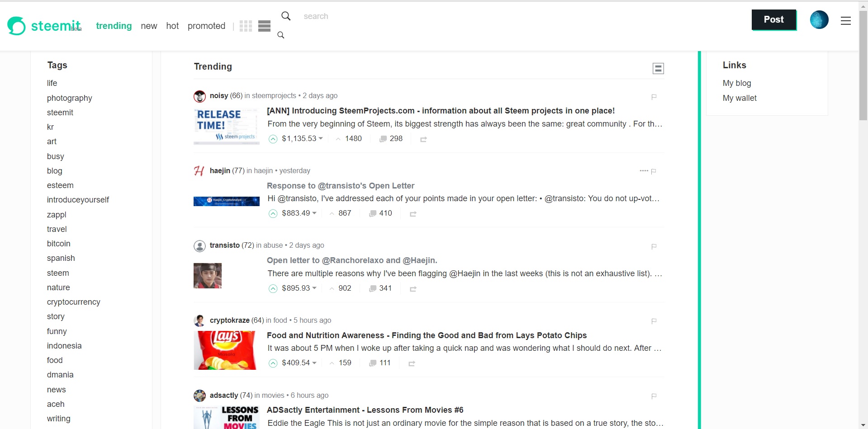868x429 pixels.
Task: Filter by the introduceyourself tag
Action: pos(78,200)
